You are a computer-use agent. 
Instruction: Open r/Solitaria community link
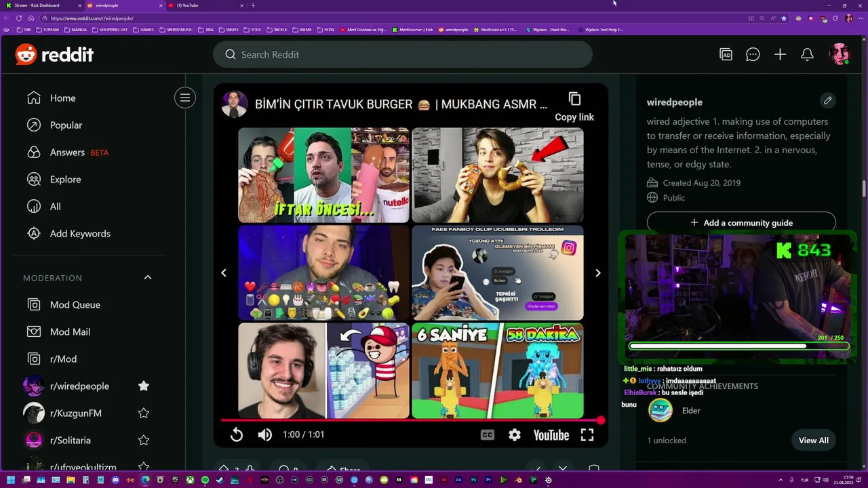click(71, 441)
